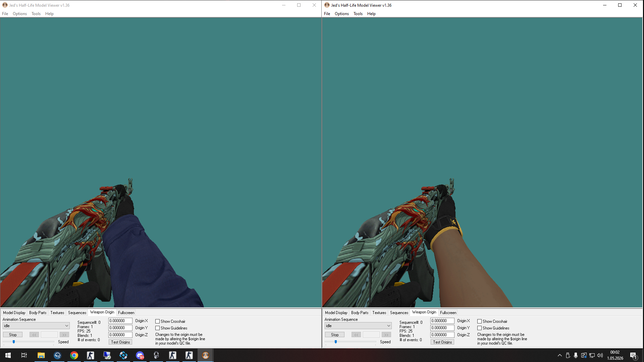Image resolution: width=644 pixels, height=362 pixels.
Task: Open the File menu in the right window
Action: click(x=327, y=14)
